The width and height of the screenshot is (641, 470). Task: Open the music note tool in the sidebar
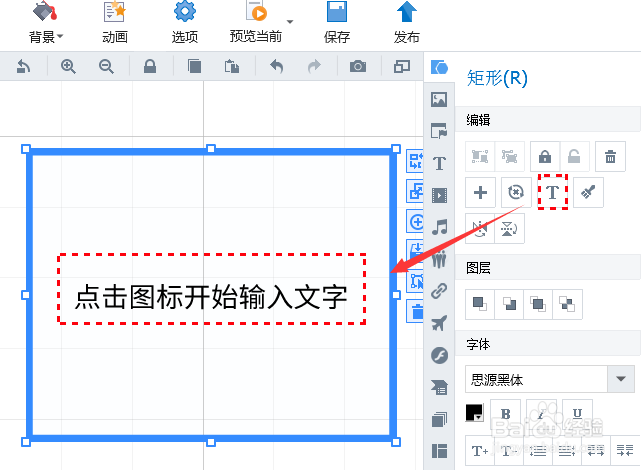(x=439, y=227)
